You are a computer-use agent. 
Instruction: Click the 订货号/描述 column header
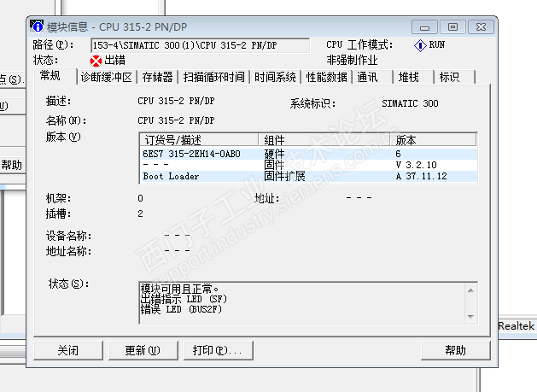[x=199, y=140]
